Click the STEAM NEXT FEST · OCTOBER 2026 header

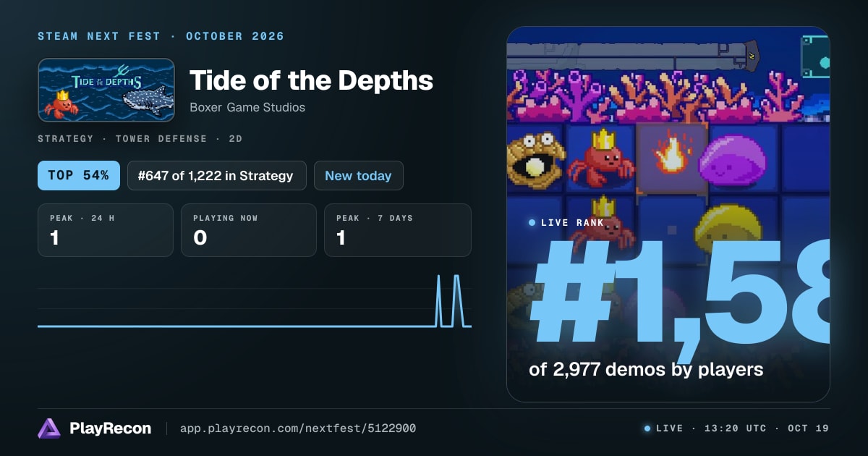tap(161, 36)
